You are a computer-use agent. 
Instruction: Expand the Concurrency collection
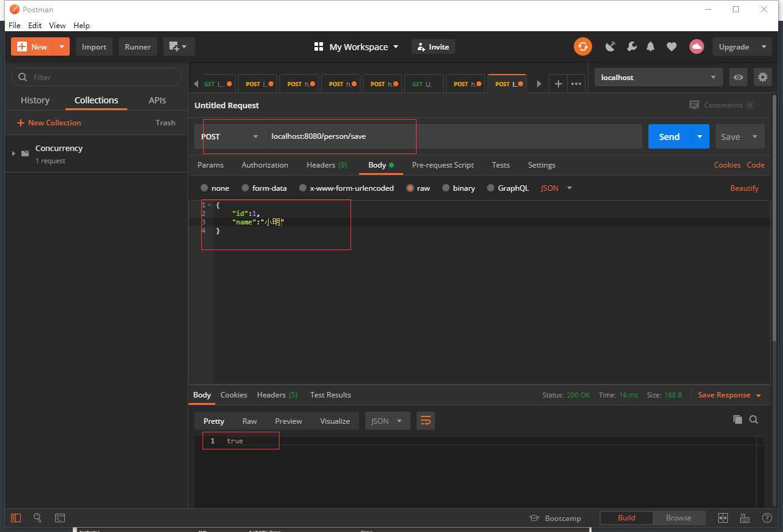13,153
